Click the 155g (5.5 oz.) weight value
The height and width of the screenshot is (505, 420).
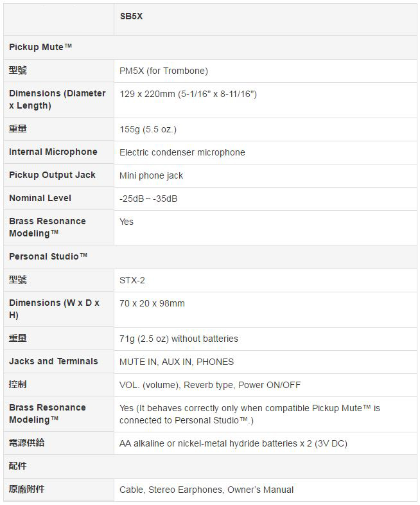[148, 130]
